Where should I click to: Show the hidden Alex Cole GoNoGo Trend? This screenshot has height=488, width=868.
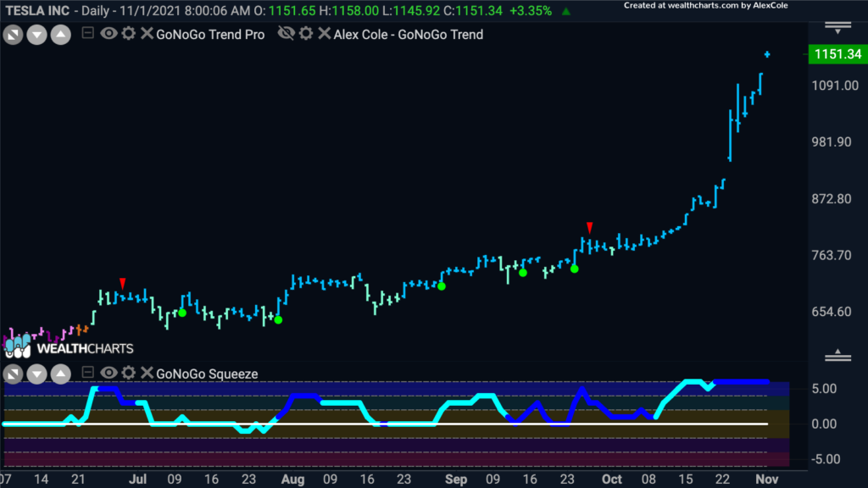(x=286, y=34)
